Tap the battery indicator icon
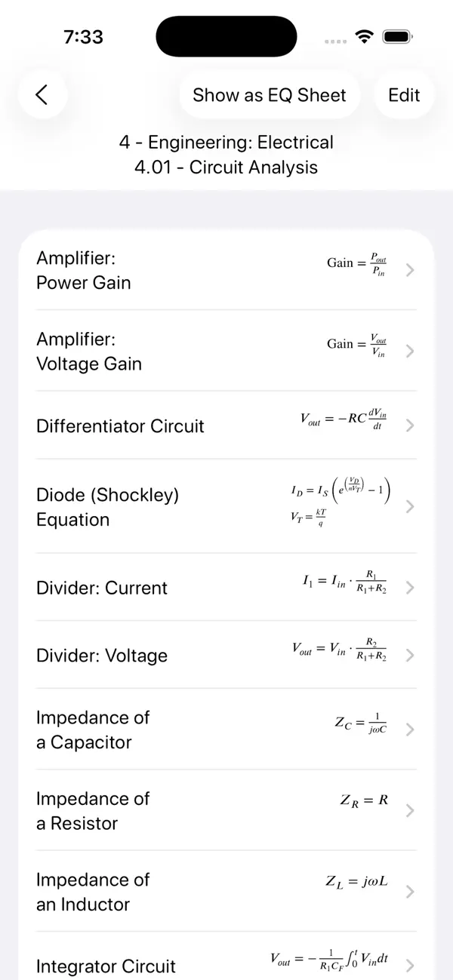The width and height of the screenshot is (453, 980). pyautogui.click(x=396, y=35)
